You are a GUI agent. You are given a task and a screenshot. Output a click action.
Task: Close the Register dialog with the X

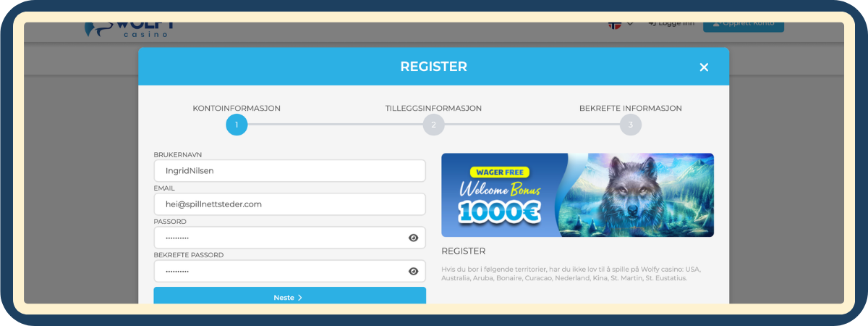[704, 67]
